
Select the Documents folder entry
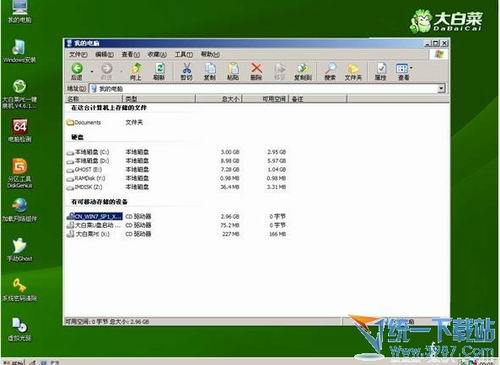[84, 123]
